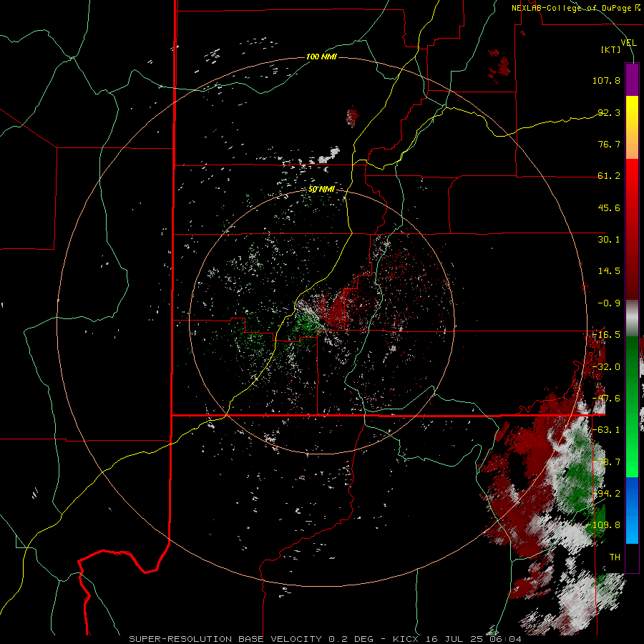This screenshot has height=644, width=644.
Task: Select the -63.1 velocity scale value
Action: point(606,430)
